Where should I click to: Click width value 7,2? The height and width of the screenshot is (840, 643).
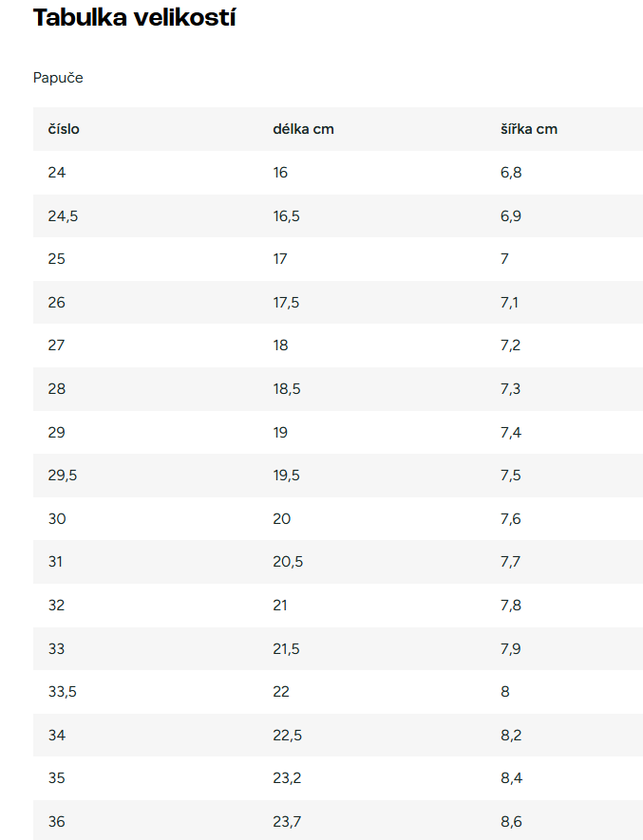(511, 345)
